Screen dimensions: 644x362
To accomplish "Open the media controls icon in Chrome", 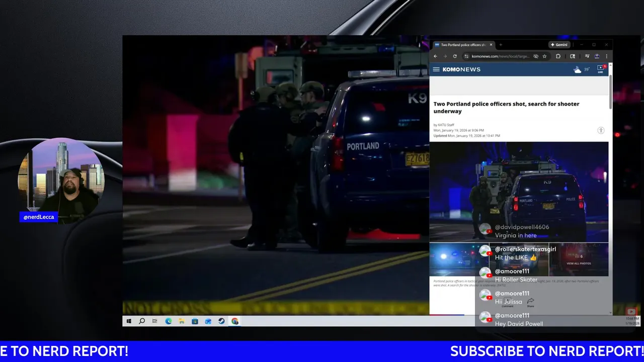I will coord(587,56).
